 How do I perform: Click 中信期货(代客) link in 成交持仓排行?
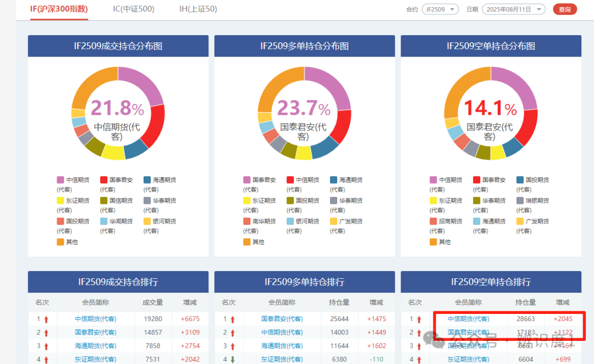pyautogui.click(x=96, y=319)
